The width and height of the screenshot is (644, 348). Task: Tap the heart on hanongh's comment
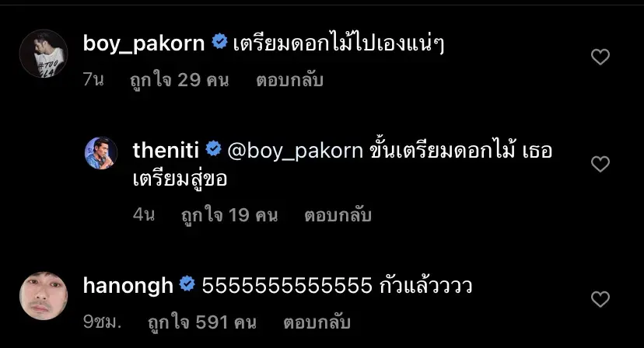[x=600, y=299]
